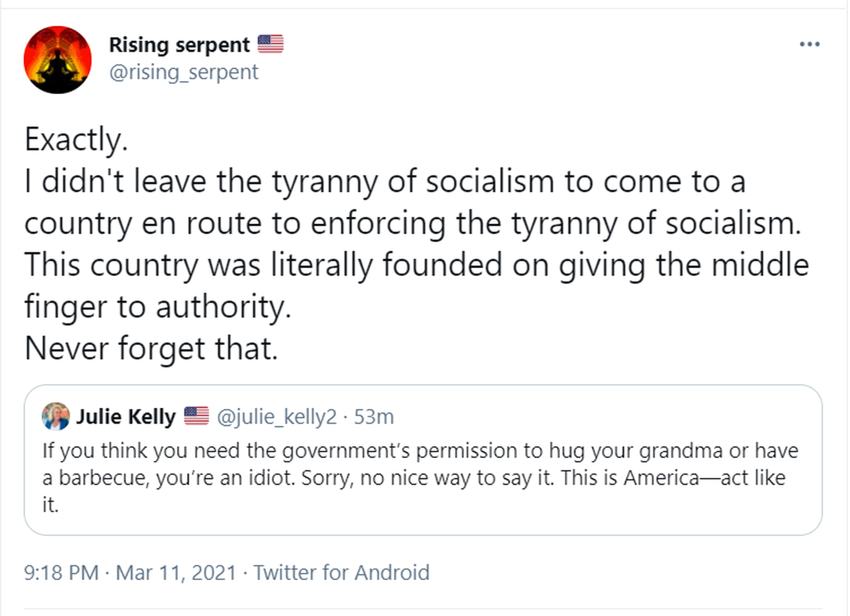Click the "Never forget that." line
This screenshot has height=616, width=850.
coord(151,348)
